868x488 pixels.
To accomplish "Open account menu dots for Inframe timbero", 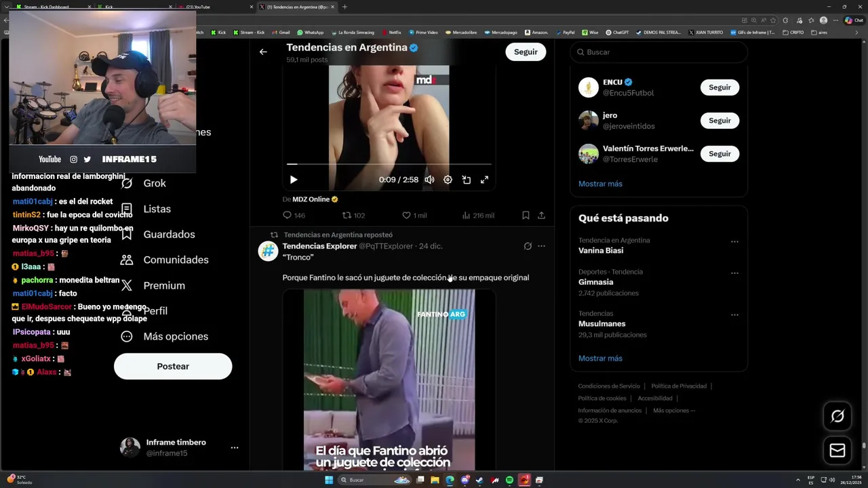I will pos(235,448).
